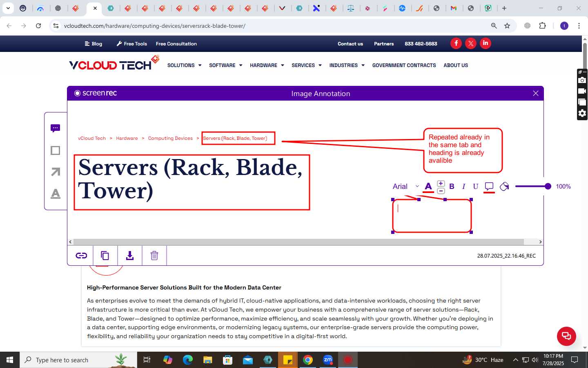The height and width of the screenshot is (368, 588).
Task: Copy the ScreenRec share link
Action: [x=81, y=256]
